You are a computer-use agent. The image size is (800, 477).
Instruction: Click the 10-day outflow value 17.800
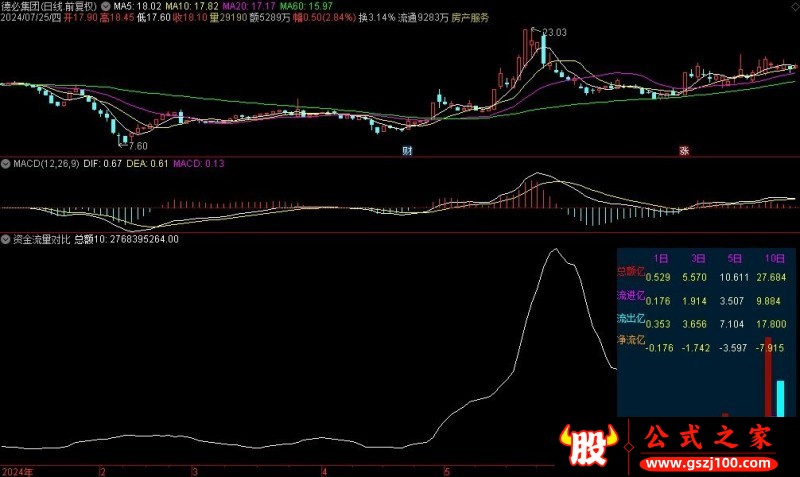[771, 324]
